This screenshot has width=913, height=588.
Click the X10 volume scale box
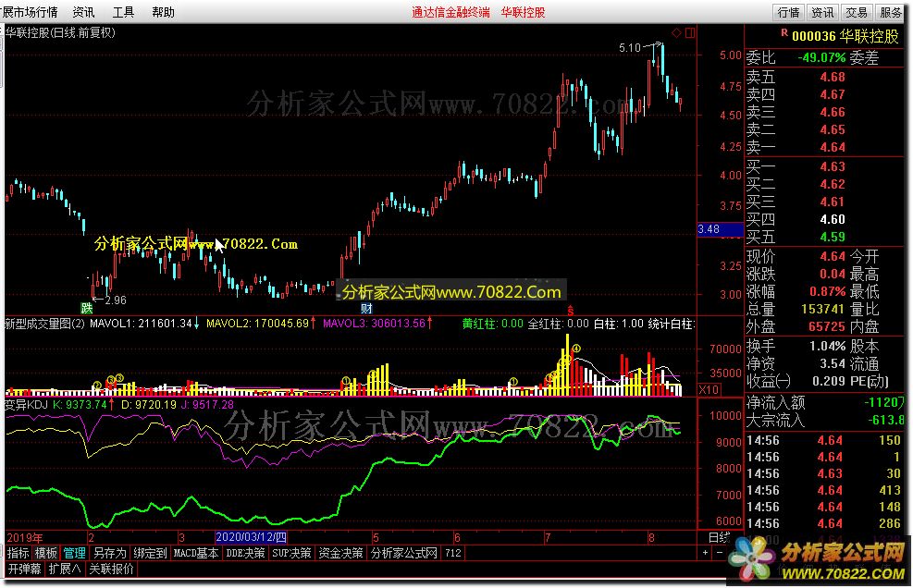[709, 390]
